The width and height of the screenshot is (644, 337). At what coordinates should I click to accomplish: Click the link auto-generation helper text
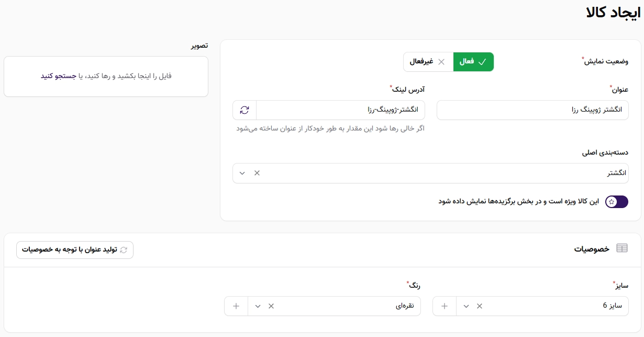coord(330,128)
